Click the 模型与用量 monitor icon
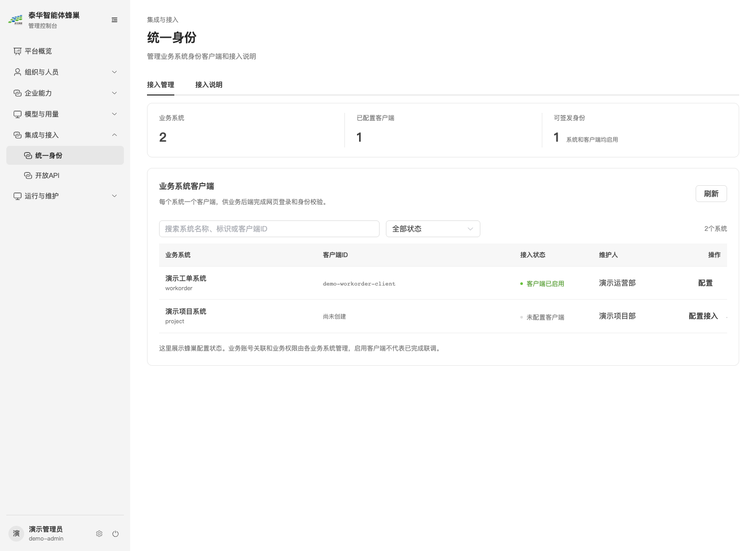The image size is (756, 551). [17, 114]
